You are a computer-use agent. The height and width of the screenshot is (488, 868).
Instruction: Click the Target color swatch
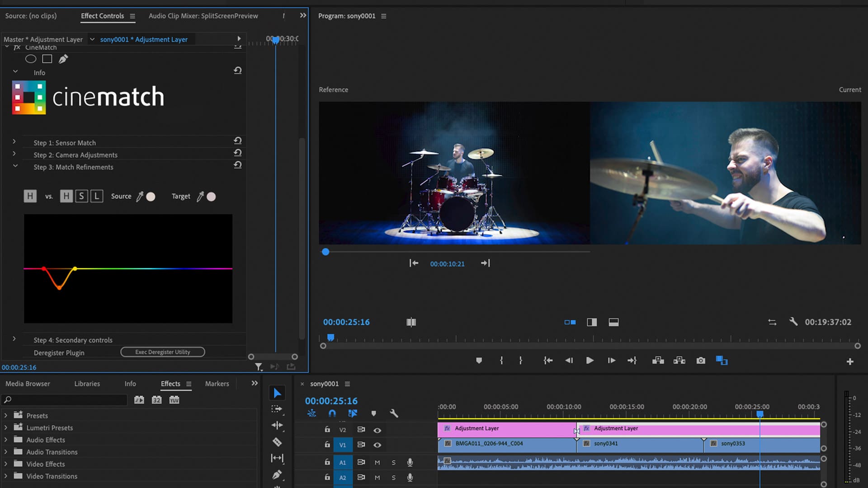[211, 197]
